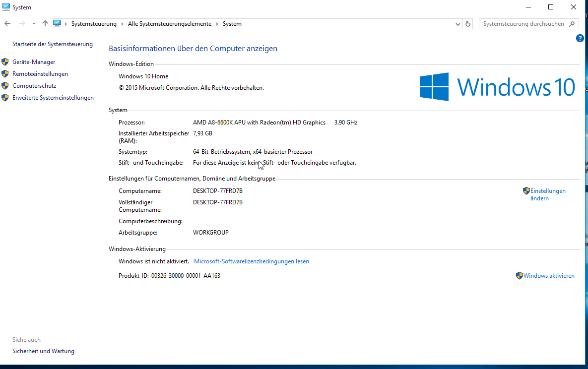Expand chevron after Alle Systemsteuerungselemente
The height and width of the screenshot is (369, 588).
click(x=217, y=24)
